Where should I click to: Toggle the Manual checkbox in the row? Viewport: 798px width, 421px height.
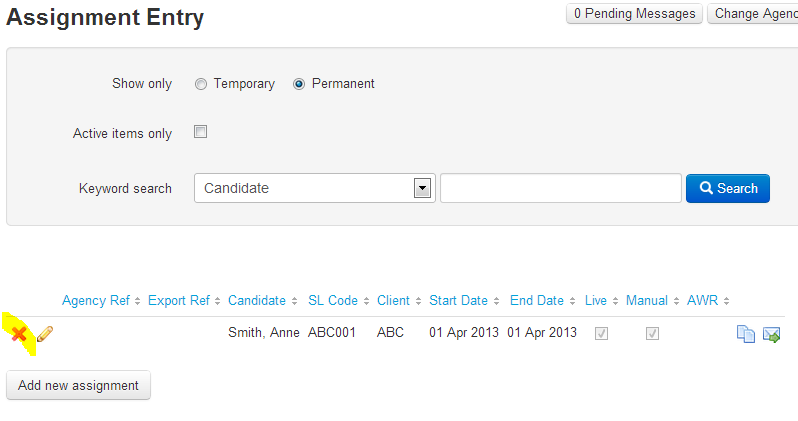pos(652,333)
